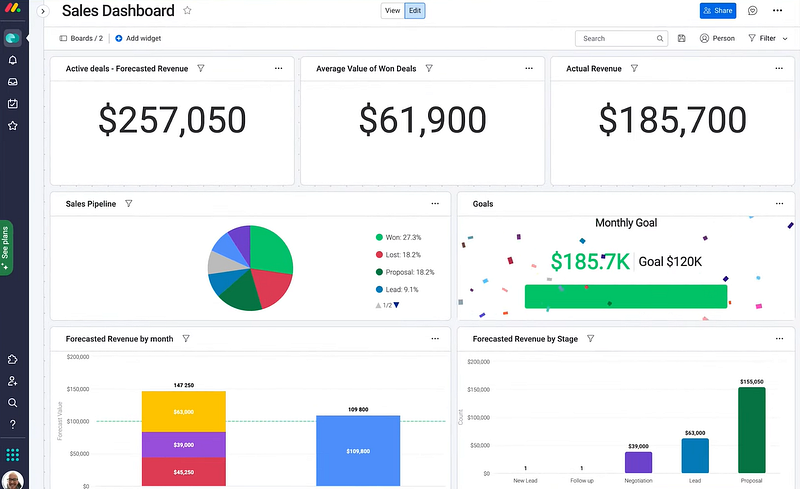Open favorites star in left sidebar

click(13, 126)
